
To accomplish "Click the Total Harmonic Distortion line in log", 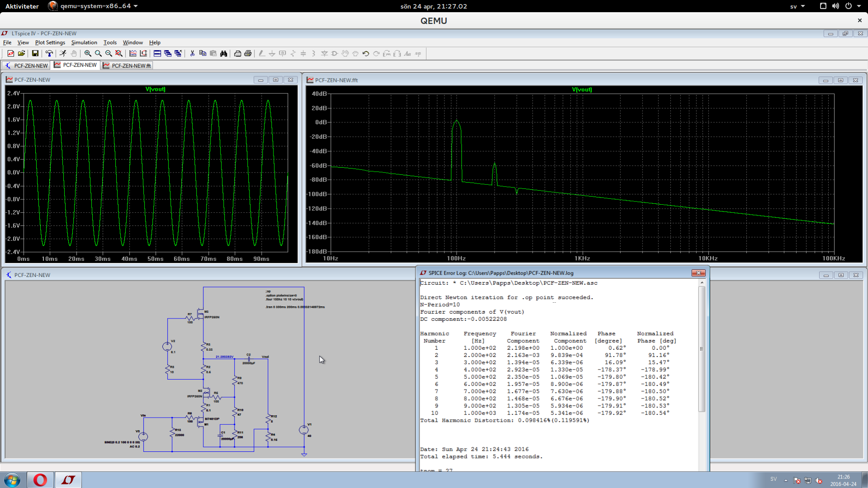I will pyautogui.click(x=505, y=420).
